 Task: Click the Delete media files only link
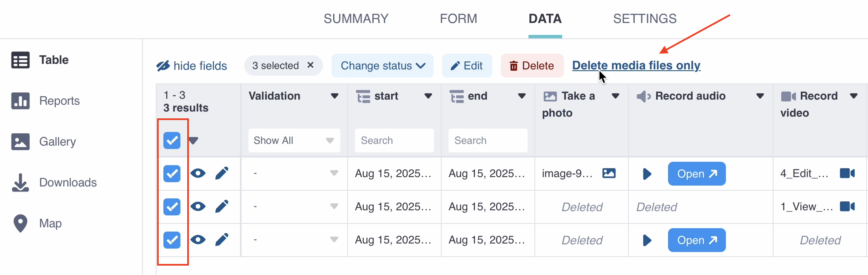point(636,66)
